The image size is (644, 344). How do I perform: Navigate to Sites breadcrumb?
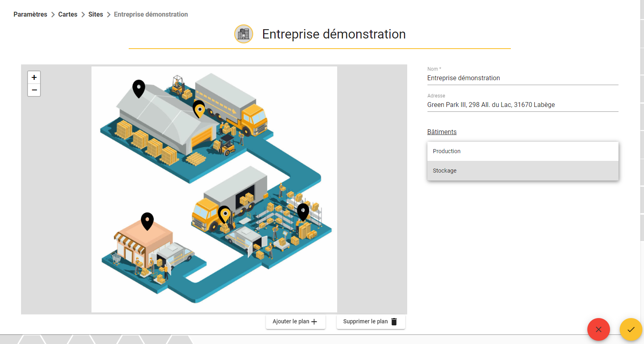[96, 14]
